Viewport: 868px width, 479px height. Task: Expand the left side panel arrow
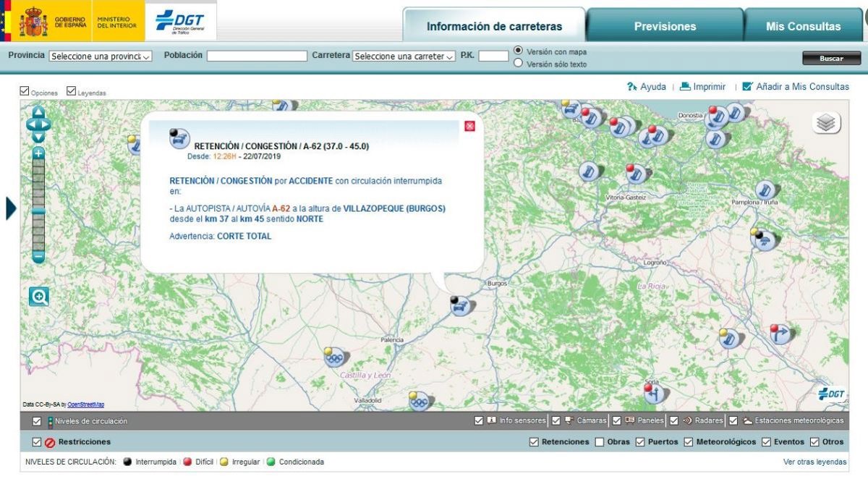point(11,208)
